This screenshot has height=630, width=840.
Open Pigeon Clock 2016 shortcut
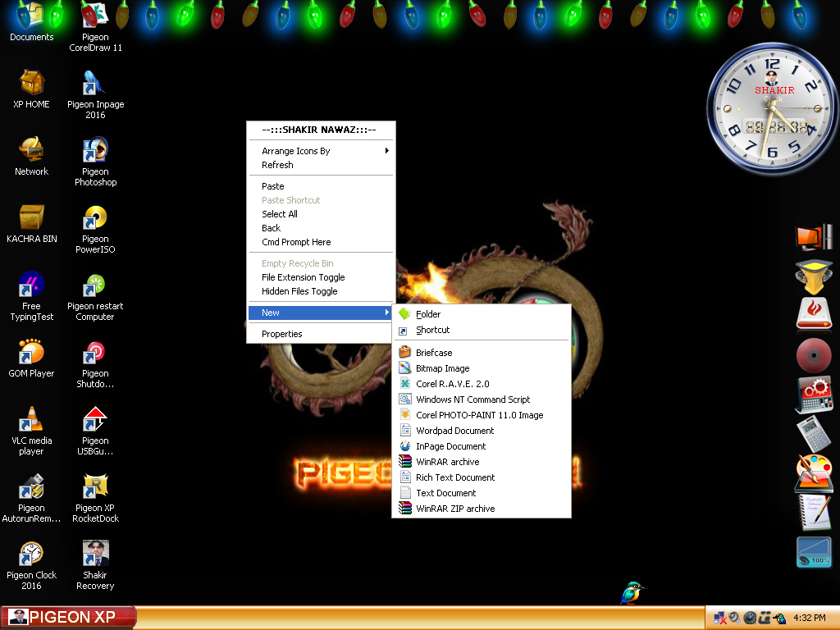(31, 566)
